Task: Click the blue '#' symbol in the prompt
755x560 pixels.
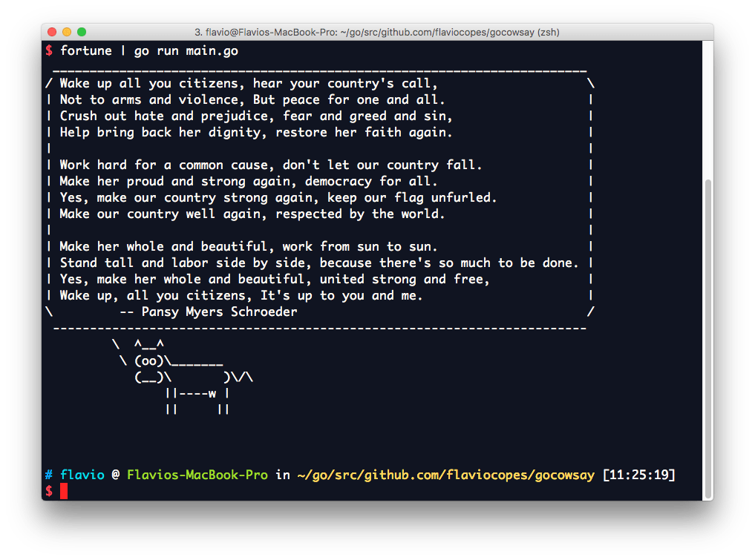Action: click(x=48, y=475)
